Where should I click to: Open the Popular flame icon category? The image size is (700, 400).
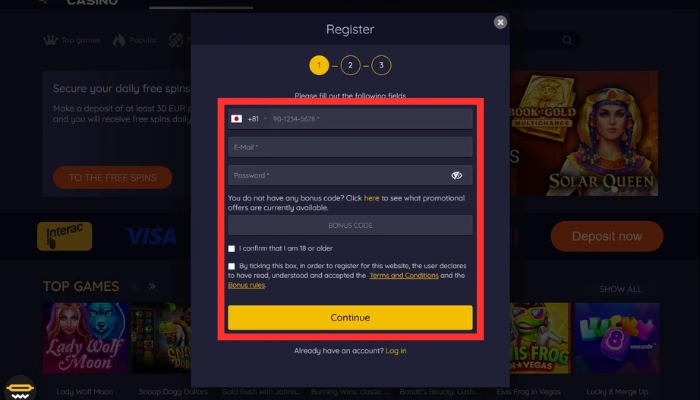coord(119,40)
